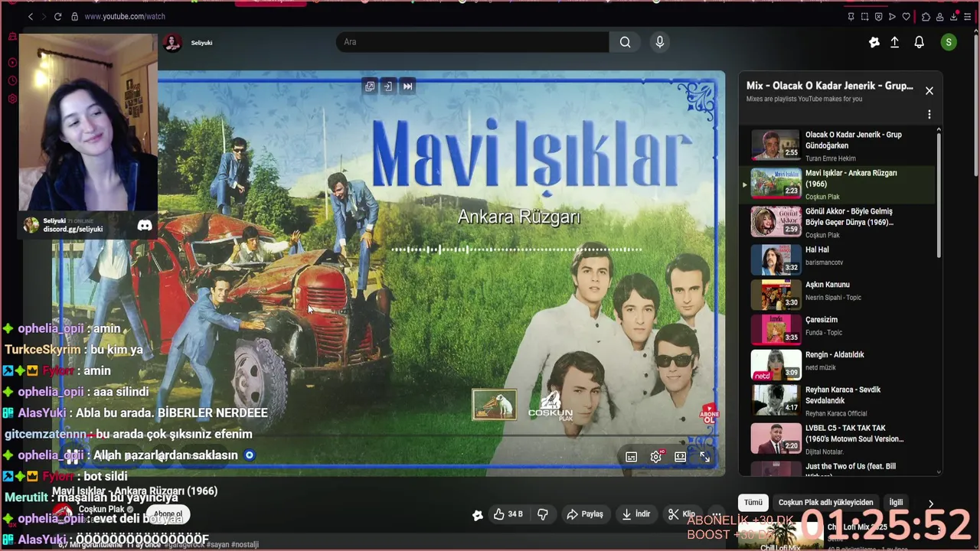Click the Abone ol subscribe button

point(168,514)
